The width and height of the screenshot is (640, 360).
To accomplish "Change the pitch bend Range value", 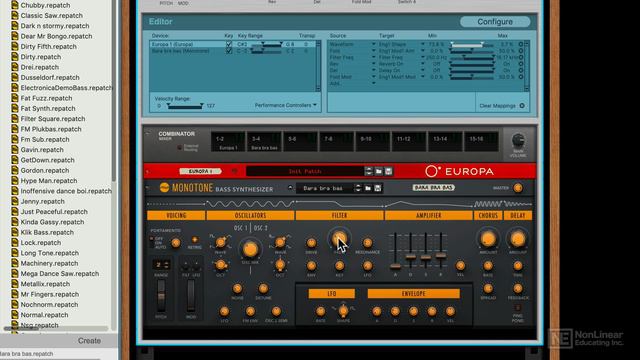I will point(161,265).
